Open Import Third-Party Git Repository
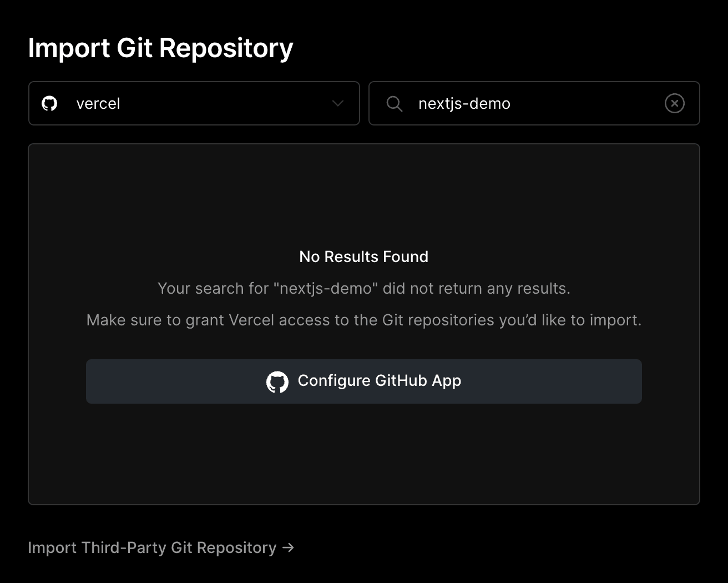Image resolution: width=728 pixels, height=583 pixels. (x=161, y=548)
